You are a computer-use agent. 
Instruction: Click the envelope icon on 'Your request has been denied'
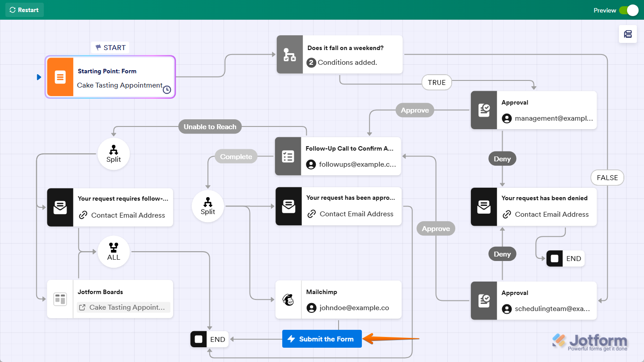(484, 206)
